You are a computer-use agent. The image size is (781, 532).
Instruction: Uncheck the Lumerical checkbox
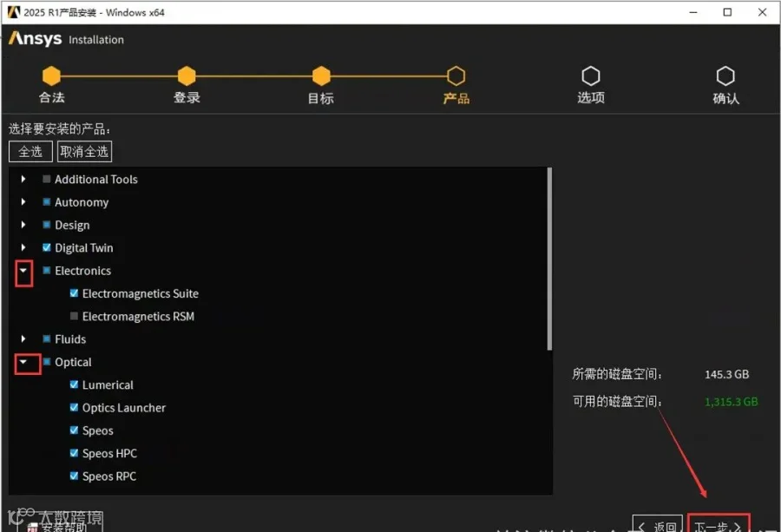tap(74, 384)
